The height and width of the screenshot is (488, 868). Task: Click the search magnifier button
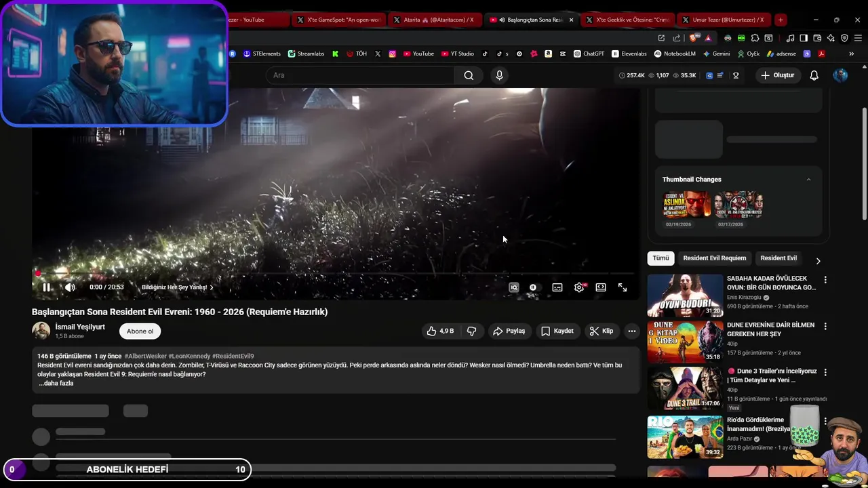[x=469, y=75]
